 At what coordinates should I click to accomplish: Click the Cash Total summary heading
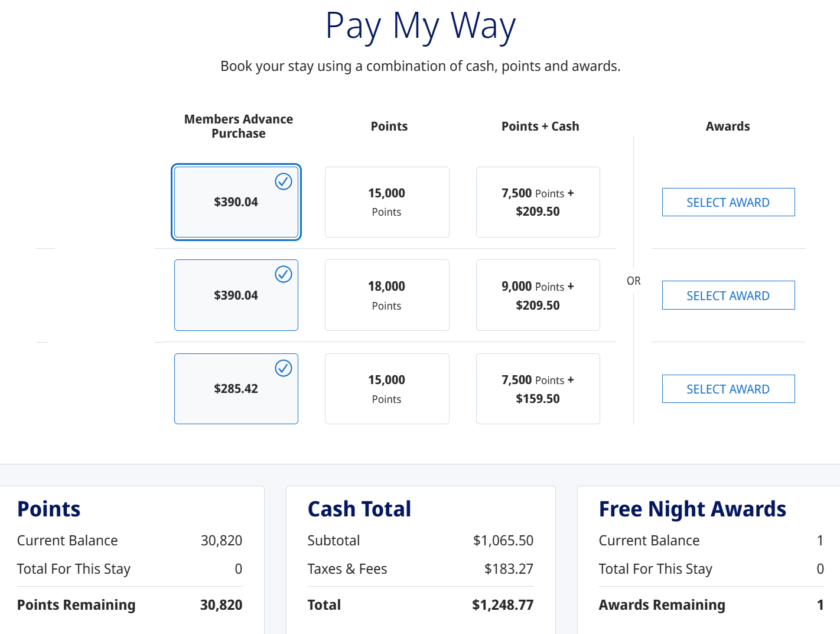point(359,509)
